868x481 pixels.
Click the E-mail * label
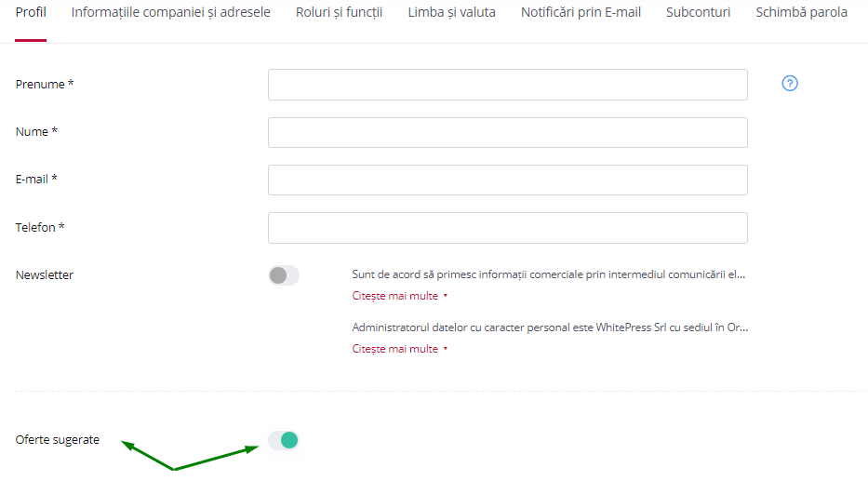pos(36,180)
